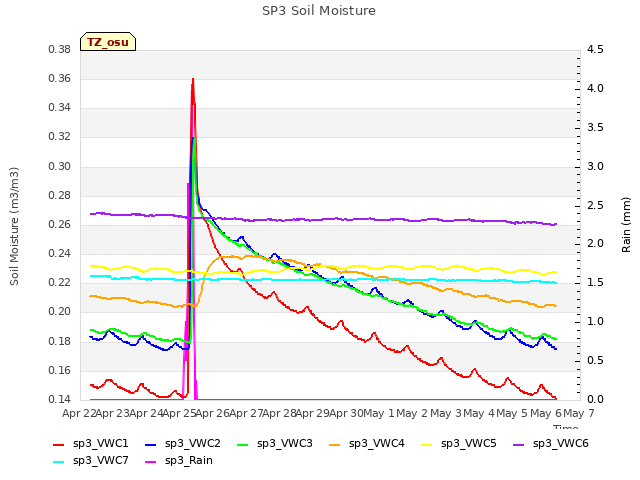Click the Soil Moisture (m3/m3) axis label
The image size is (640, 480).
[x=14, y=226]
